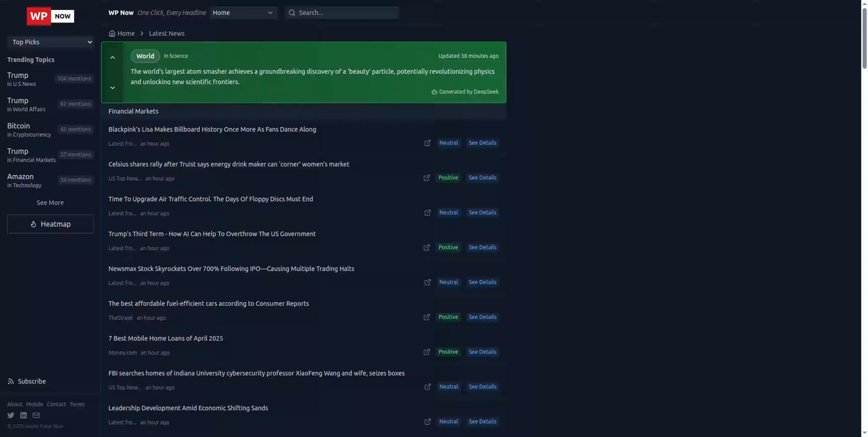Open Trump in World Affairs topic
868x437 pixels.
(x=50, y=104)
